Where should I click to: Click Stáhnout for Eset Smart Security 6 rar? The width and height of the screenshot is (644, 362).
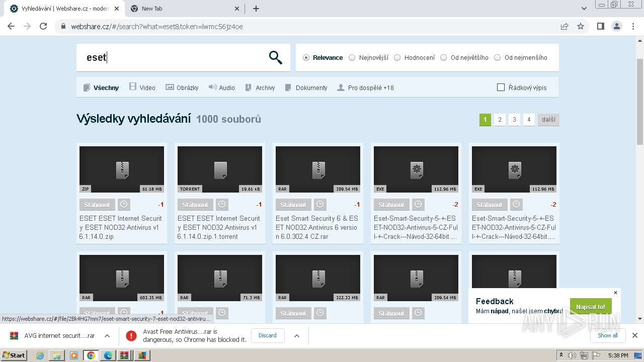(x=293, y=205)
